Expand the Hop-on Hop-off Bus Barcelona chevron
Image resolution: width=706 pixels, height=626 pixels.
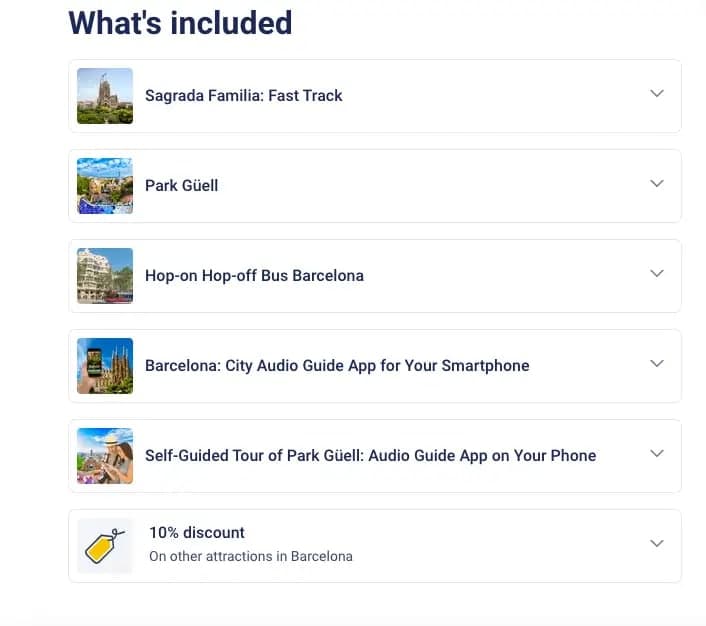pyautogui.click(x=657, y=274)
